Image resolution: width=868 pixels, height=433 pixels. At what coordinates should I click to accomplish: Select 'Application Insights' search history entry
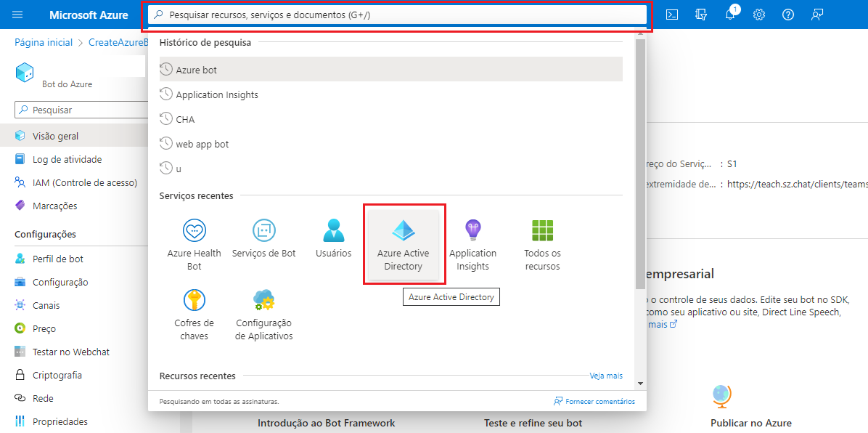tap(391, 94)
